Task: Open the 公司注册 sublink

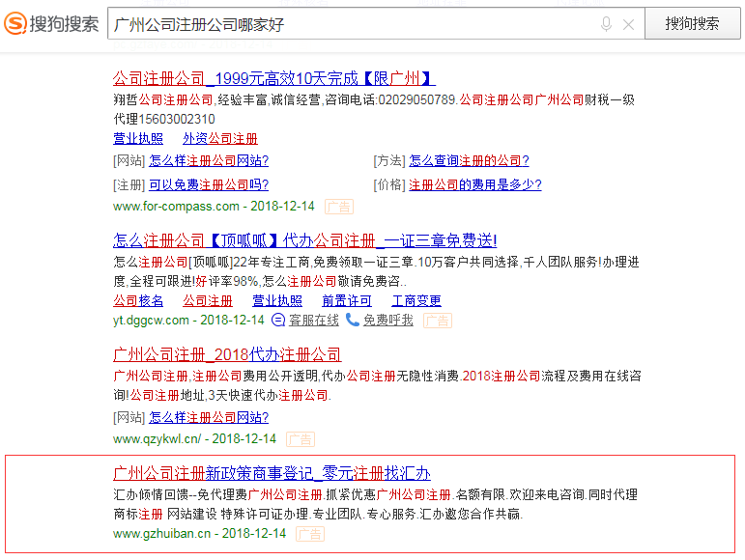Action: click(x=208, y=301)
